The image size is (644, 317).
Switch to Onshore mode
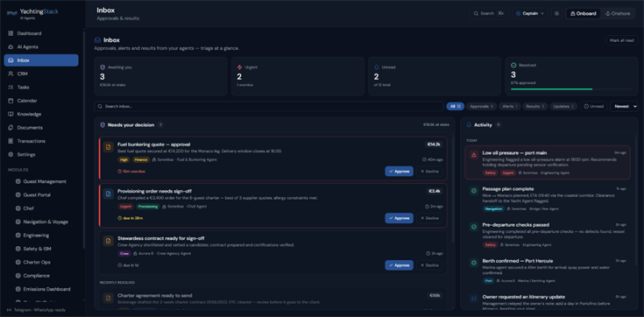[x=618, y=13]
